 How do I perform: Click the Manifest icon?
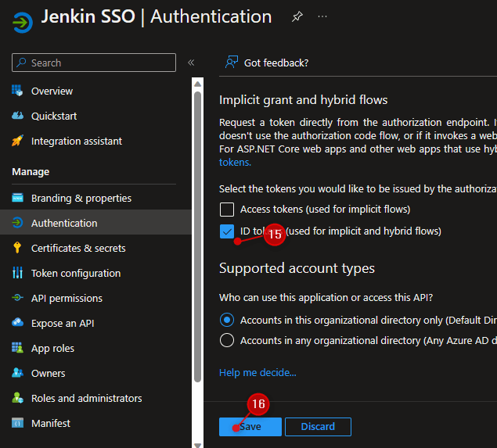(x=17, y=423)
